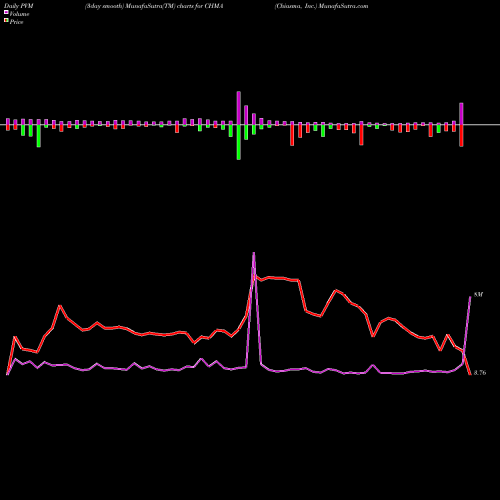500x500 pixels.
Task: Click the tallest purple volume bar mid-chart
Action: click(239, 108)
